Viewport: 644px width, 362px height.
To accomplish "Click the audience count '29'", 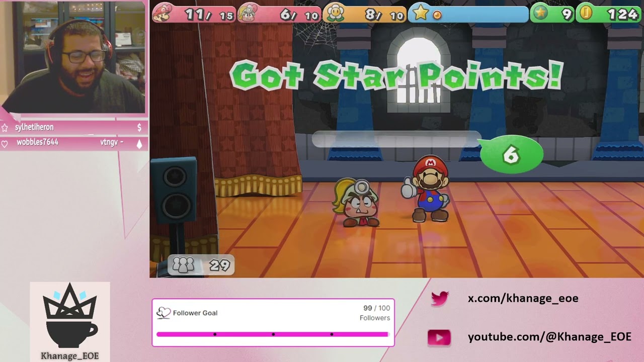I will pyautogui.click(x=219, y=265).
